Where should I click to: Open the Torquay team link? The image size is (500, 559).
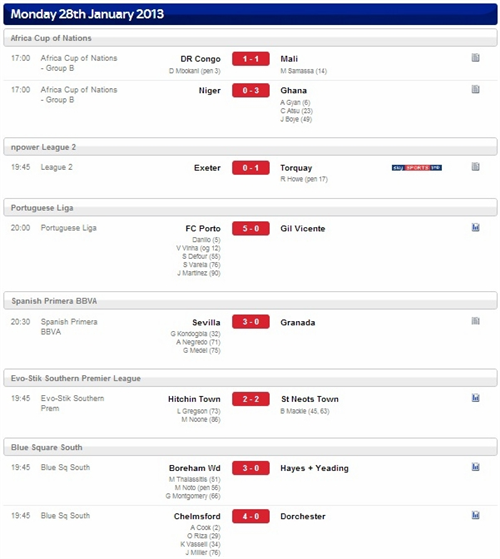coord(296,168)
